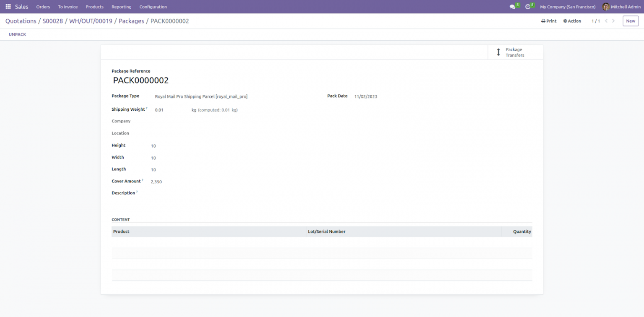
Task: Open the Orders menu
Action: tap(43, 7)
